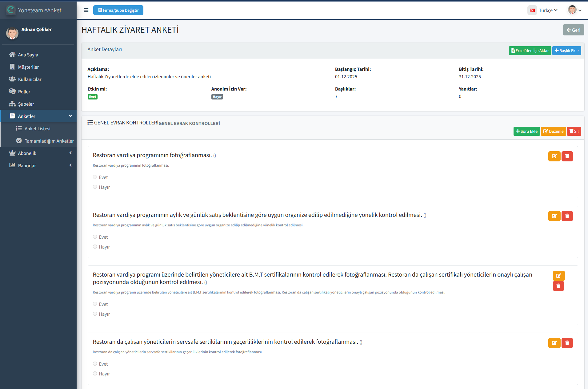
Task: Delete the servsafe sertifikaları question
Action: coord(567,343)
